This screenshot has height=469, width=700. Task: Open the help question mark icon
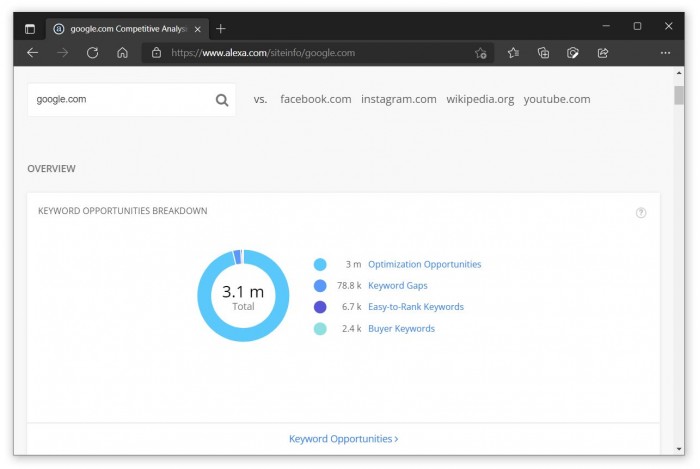click(x=641, y=213)
